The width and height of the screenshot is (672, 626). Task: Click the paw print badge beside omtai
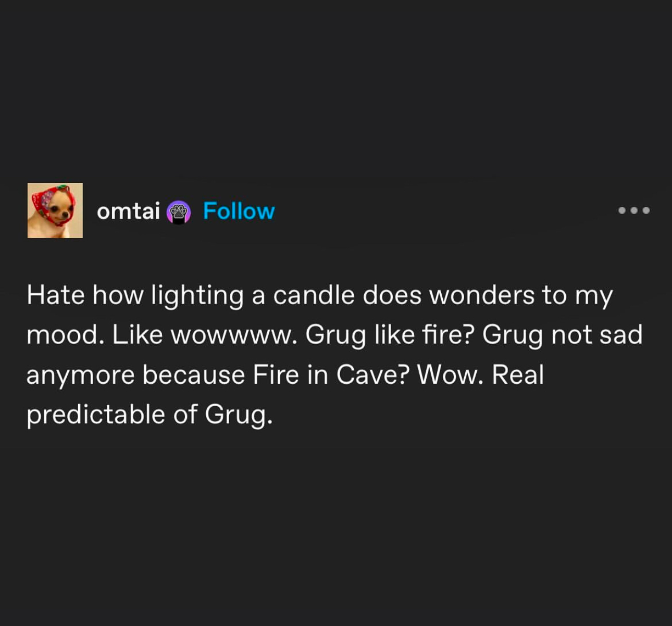click(x=178, y=212)
